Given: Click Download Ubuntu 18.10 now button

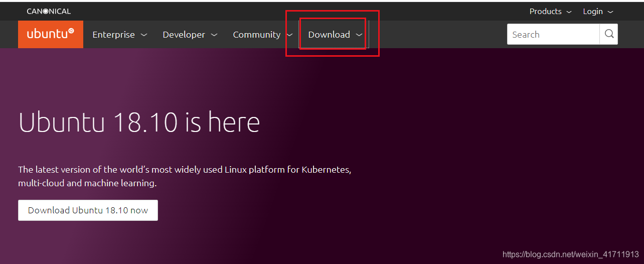Looking at the screenshot, I should point(88,210).
